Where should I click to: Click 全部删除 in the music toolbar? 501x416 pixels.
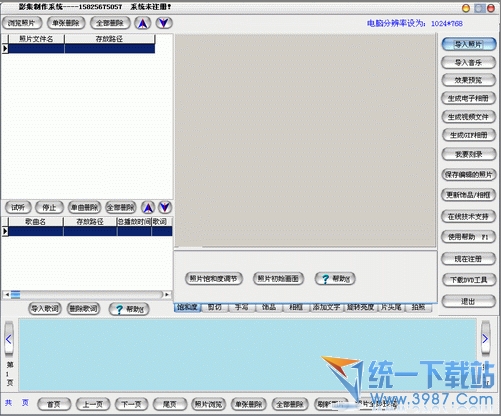120,208
